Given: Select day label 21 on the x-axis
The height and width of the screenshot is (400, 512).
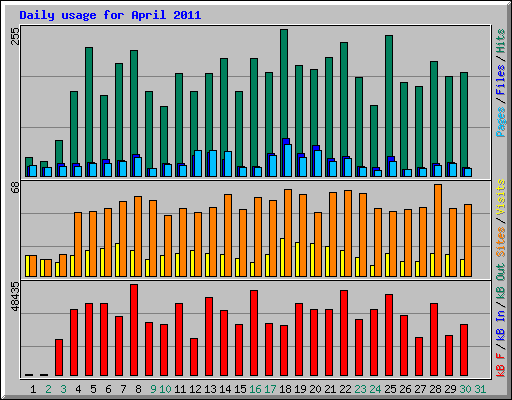Looking at the screenshot, I should pyautogui.click(x=330, y=389).
